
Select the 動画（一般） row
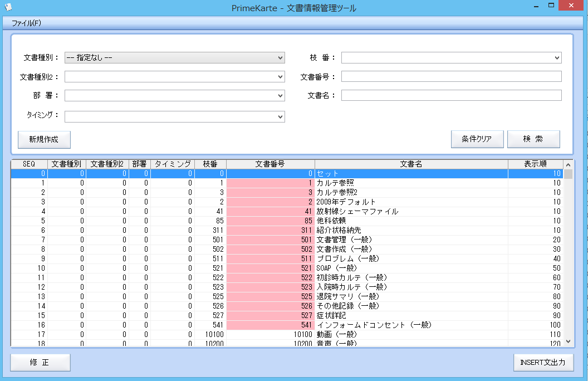(287, 335)
